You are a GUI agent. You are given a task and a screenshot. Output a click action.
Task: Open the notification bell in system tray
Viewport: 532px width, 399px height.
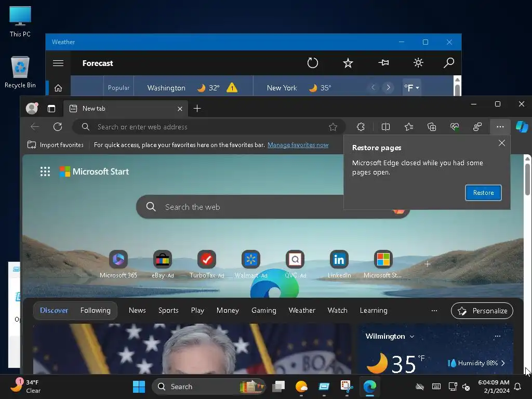(x=518, y=387)
